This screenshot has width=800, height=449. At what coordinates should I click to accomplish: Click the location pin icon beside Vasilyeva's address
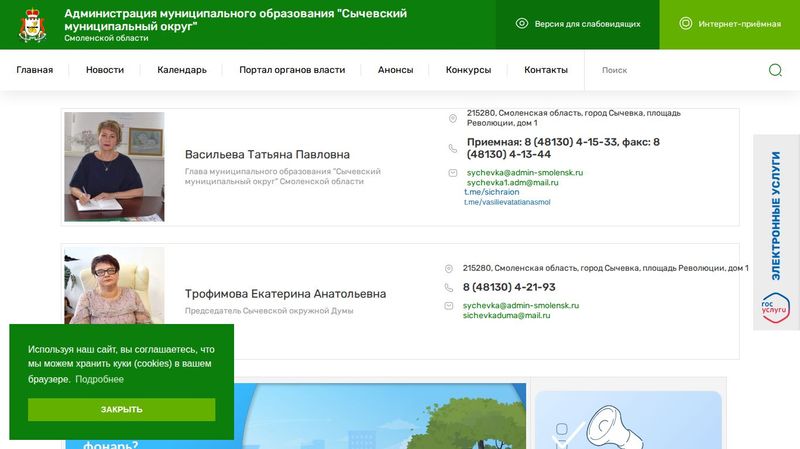pos(453,119)
